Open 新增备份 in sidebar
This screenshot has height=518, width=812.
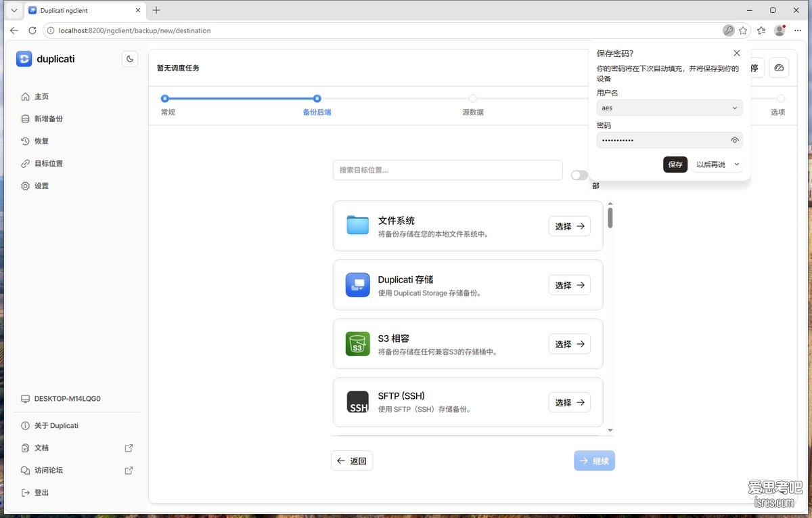(x=41, y=118)
